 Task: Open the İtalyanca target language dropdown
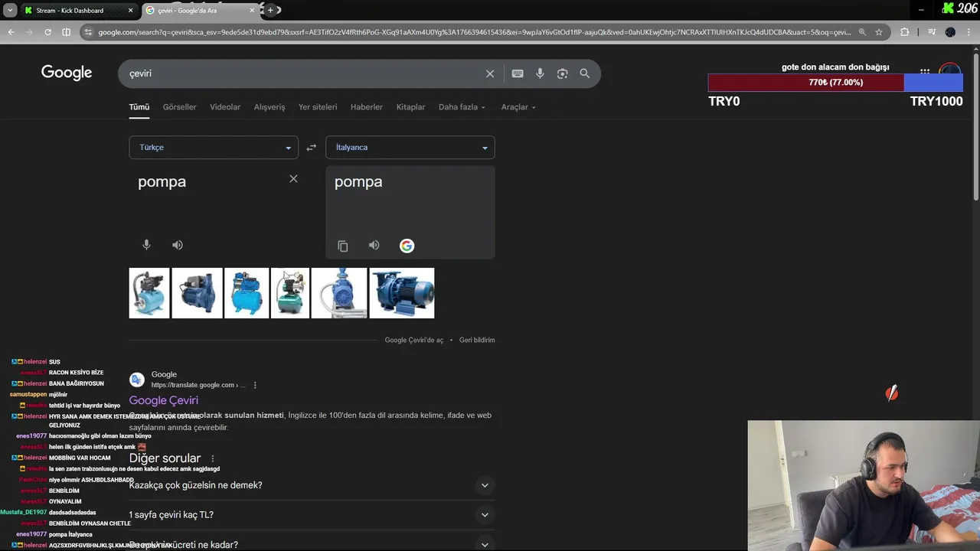[x=410, y=148]
